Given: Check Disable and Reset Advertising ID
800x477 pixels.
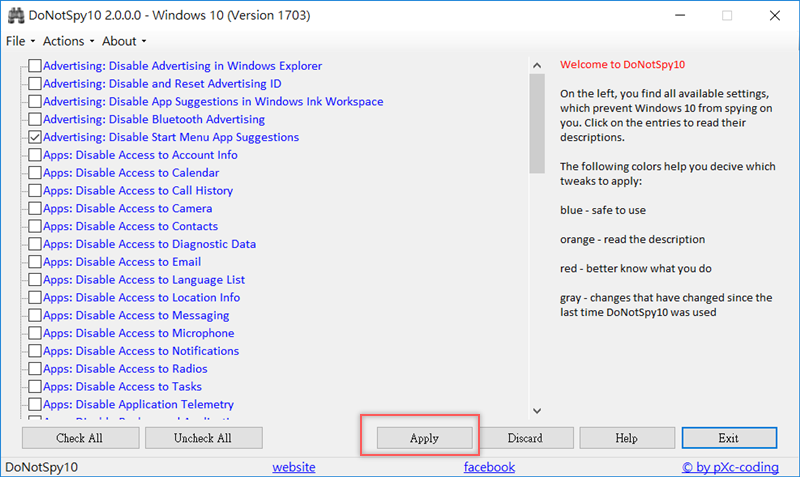Looking at the screenshot, I should pos(35,84).
